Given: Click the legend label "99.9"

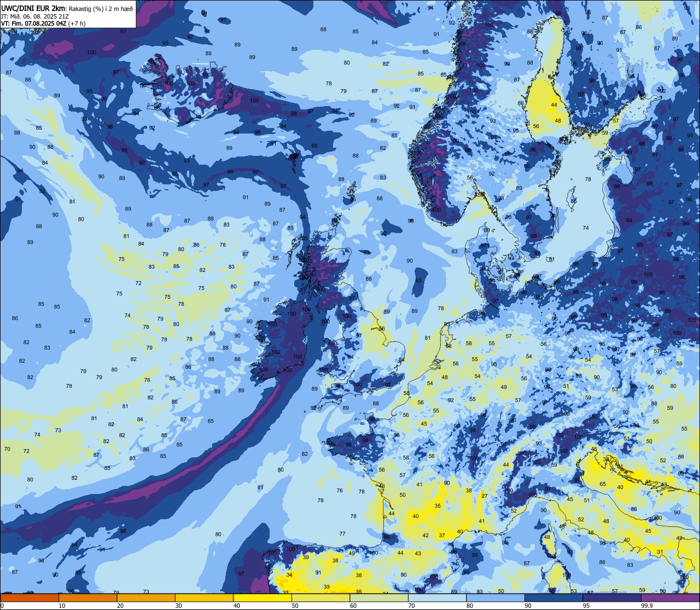Looking at the screenshot, I should 647,606.
